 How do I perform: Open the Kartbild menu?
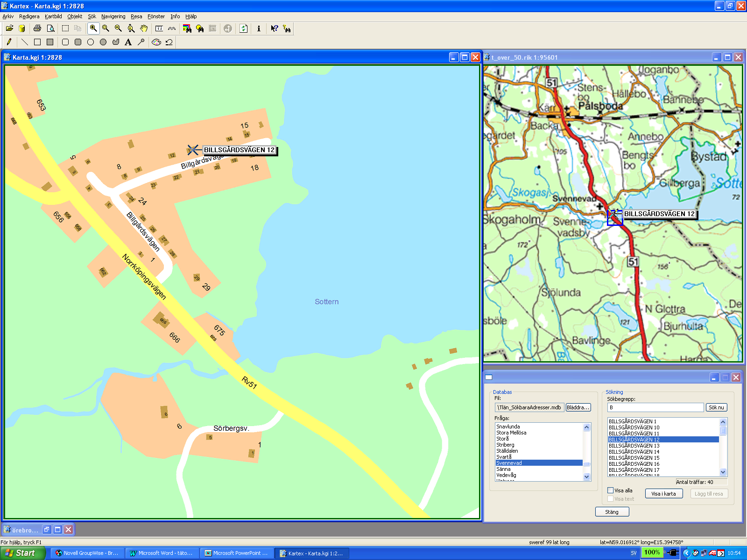[x=53, y=16]
